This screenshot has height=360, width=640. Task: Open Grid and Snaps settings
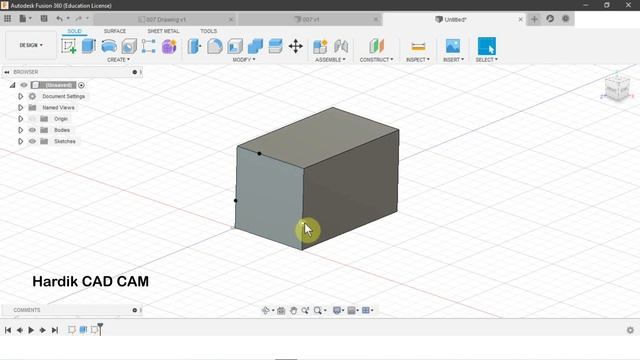[353, 311]
